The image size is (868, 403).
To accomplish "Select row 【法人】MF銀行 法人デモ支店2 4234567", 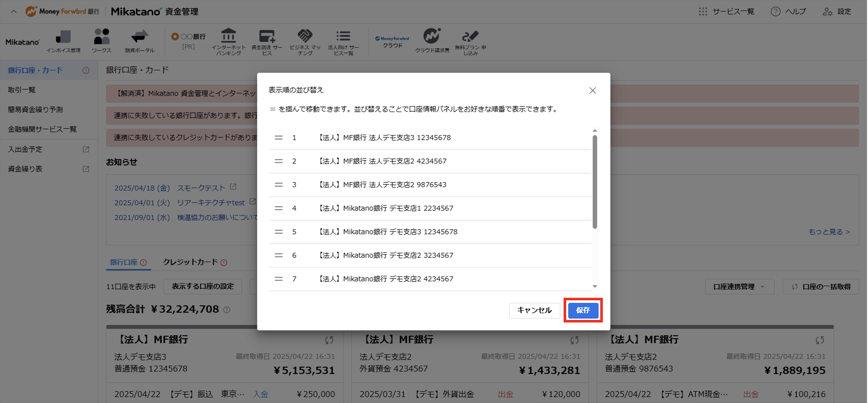I will click(430, 161).
